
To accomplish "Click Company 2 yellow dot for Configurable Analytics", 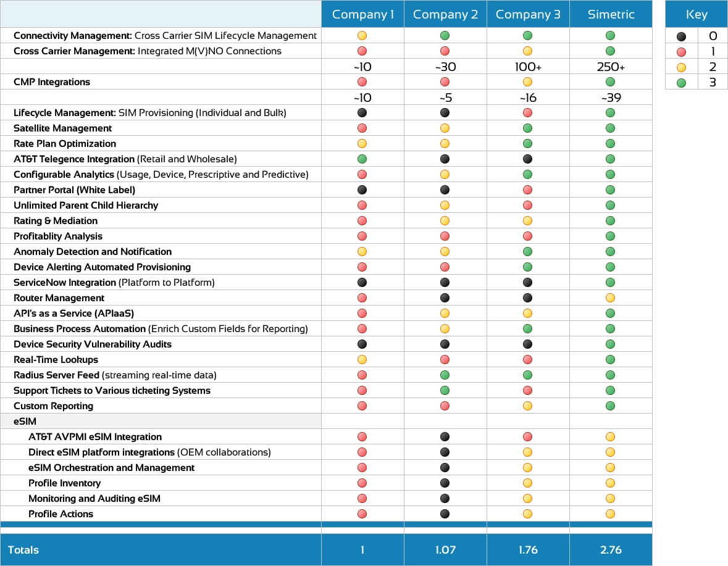I will (x=445, y=175).
